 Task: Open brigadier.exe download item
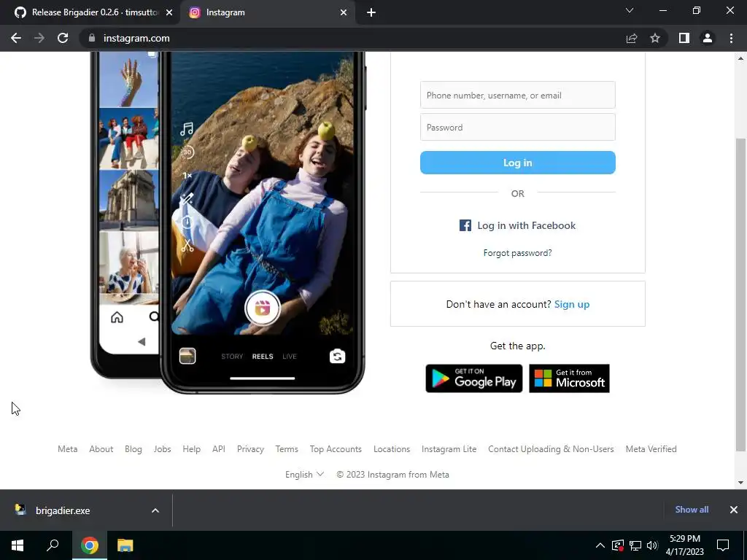[63, 510]
